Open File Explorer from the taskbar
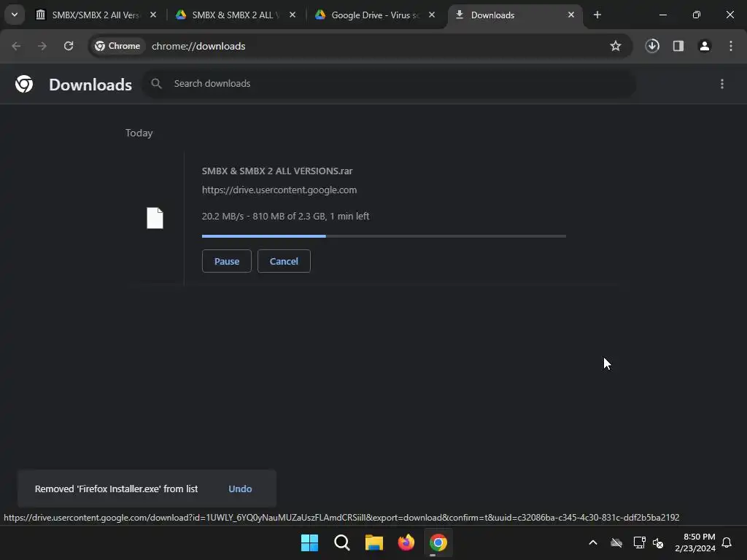747x560 pixels. pyautogui.click(x=374, y=542)
